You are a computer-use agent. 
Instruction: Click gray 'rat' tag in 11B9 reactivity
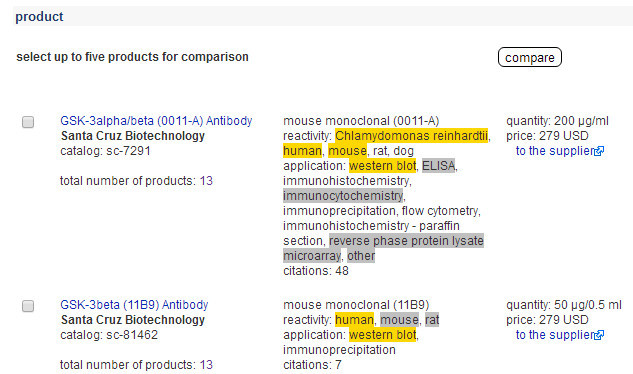432,320
